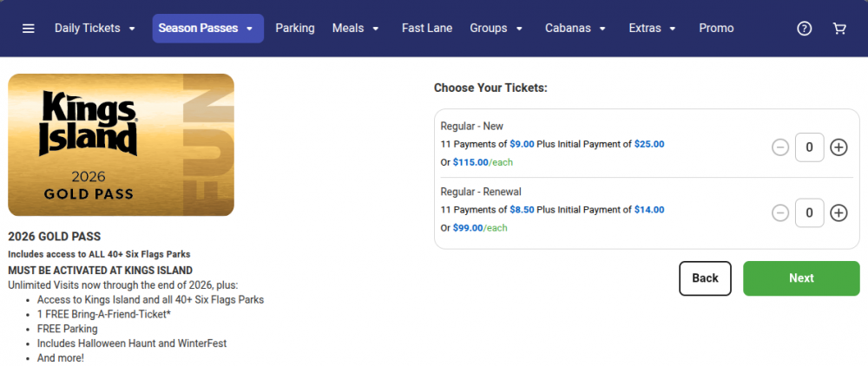This screenshot has width=868, height=366.
Task: Select Fast Lane in navigation
Action: [427, 29]
